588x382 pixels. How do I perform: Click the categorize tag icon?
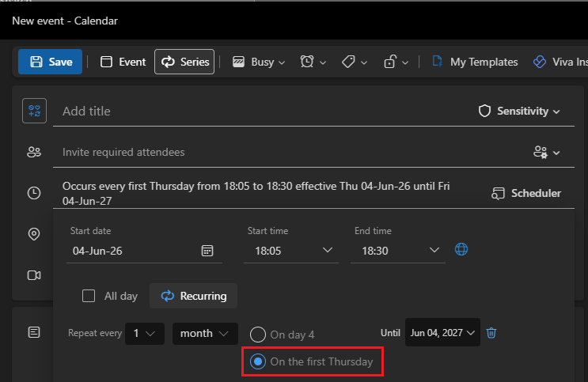point(348,62)
